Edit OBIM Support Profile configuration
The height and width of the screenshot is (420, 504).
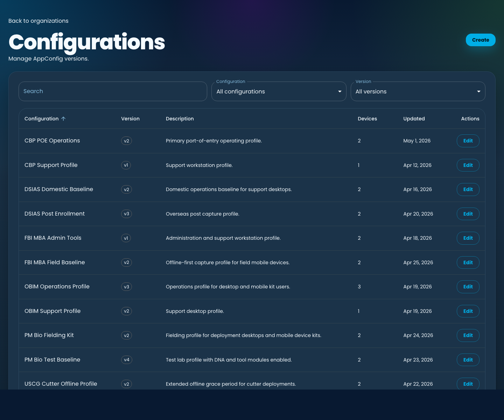pos(468,311)
